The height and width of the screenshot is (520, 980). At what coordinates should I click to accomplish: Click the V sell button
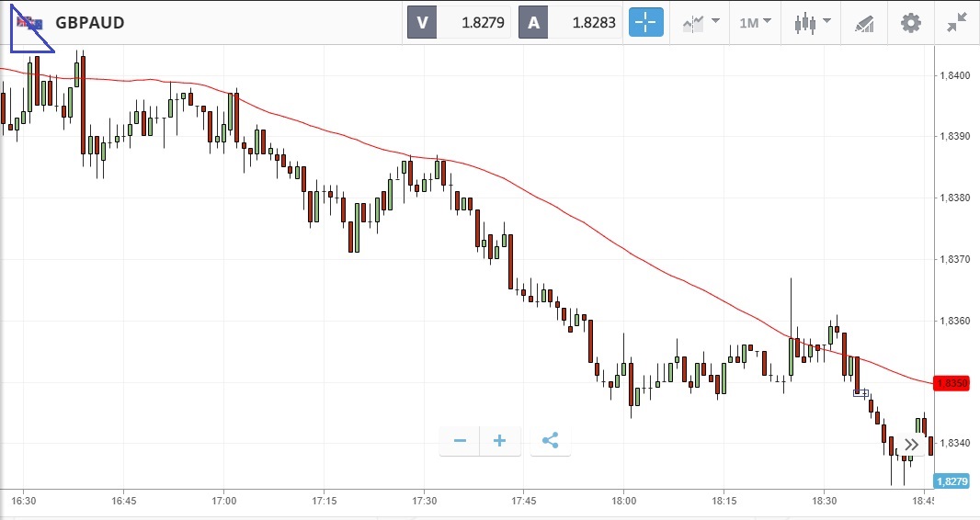pyautogui.click(x=423, y=23)
